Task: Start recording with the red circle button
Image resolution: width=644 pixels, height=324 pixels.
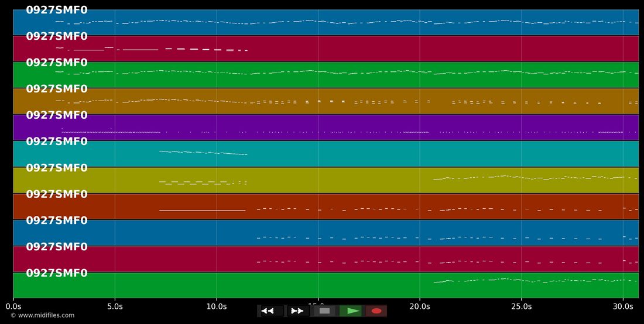Action: [376, 311]
